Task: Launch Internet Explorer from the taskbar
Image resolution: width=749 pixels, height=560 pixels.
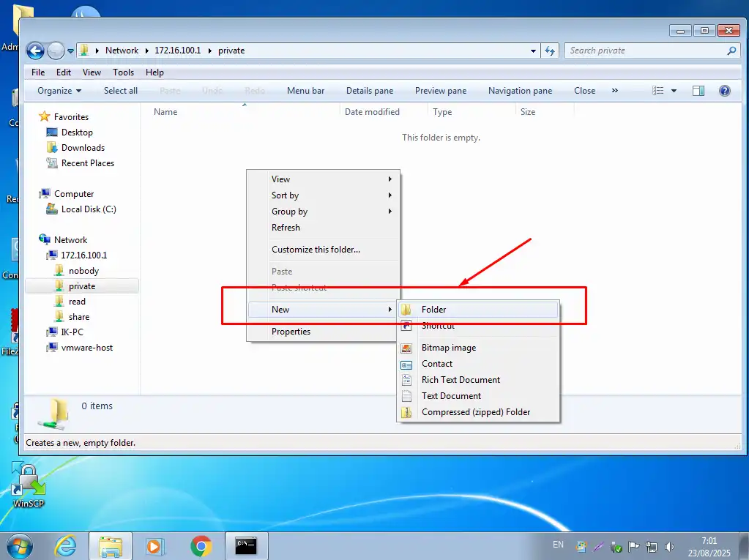Action: (66, 545)
